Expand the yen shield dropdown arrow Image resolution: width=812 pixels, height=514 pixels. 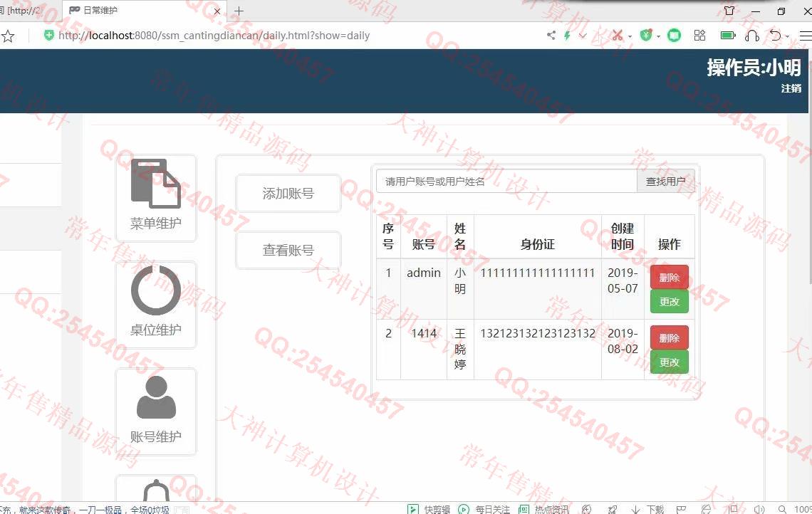[x=658, y=36]
